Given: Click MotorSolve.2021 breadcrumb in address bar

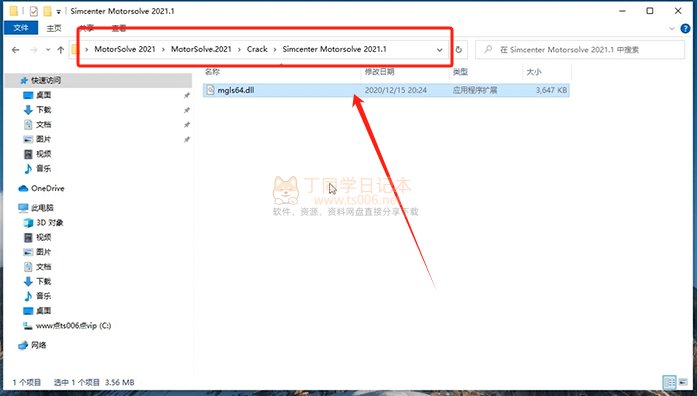Looking at the screenshot, I should 201,49.
